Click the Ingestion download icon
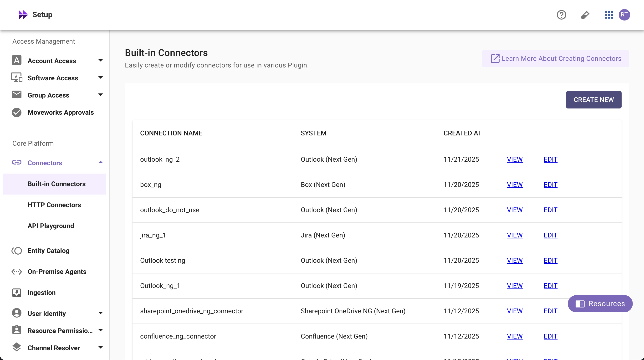Screen dimensions: 644x360 pyautogui.click(x=17, y=293)
